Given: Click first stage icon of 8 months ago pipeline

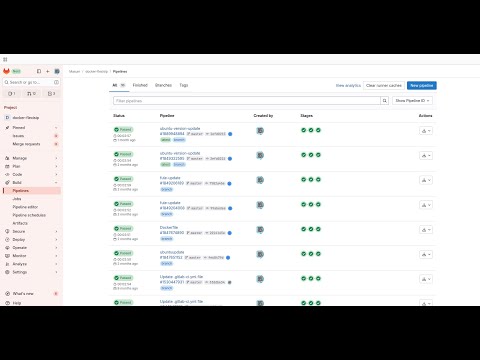Looking at the screenshot, I should [304, 279].
